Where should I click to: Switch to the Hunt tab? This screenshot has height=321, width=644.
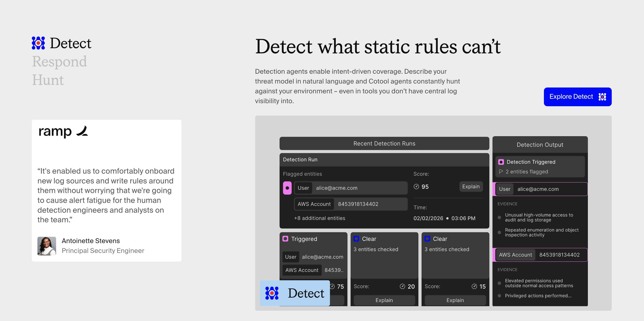point(48,80)
